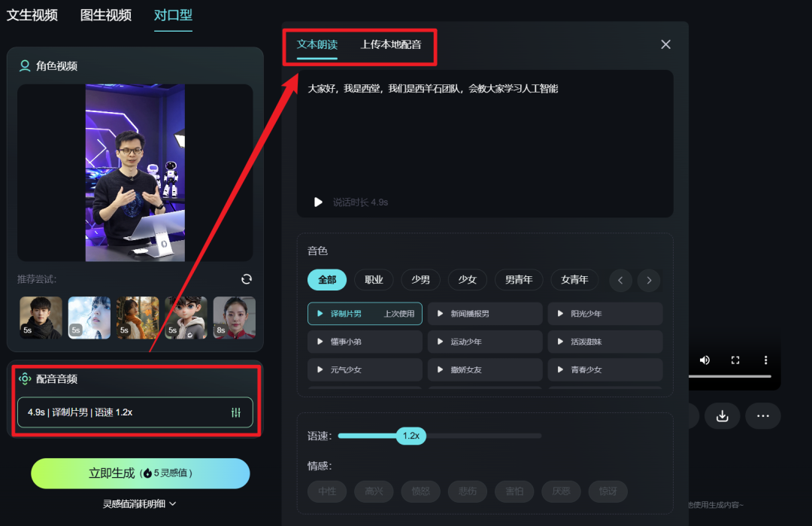Open the more options ellipsis button

(762, 416)
